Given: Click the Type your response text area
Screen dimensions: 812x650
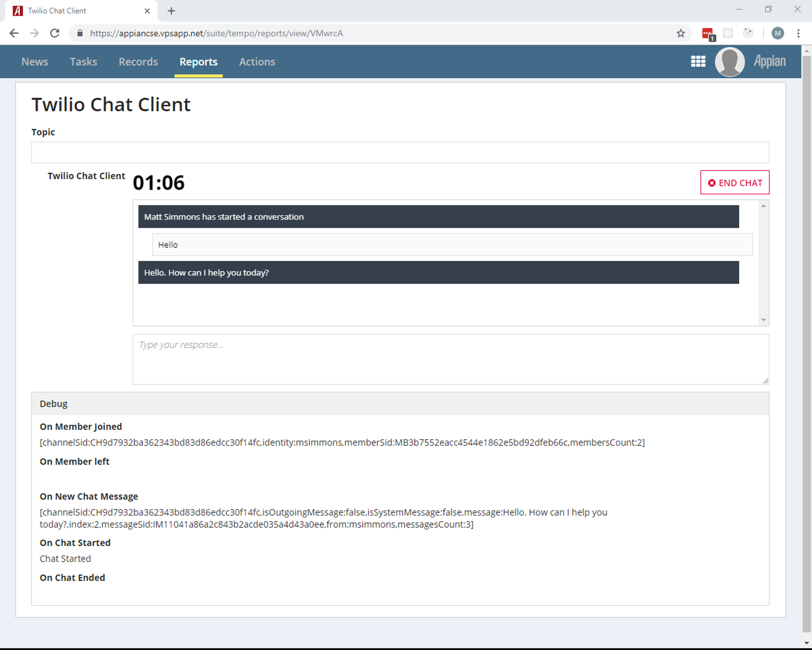Looking at the screenshot, I should (x=450, y=359).
